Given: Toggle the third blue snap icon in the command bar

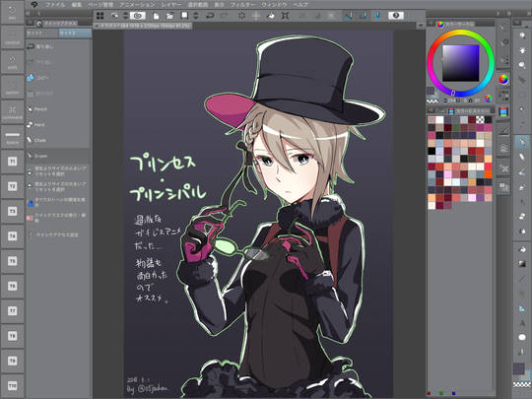Looking at the screenshot, I should [x=377, y=16].
